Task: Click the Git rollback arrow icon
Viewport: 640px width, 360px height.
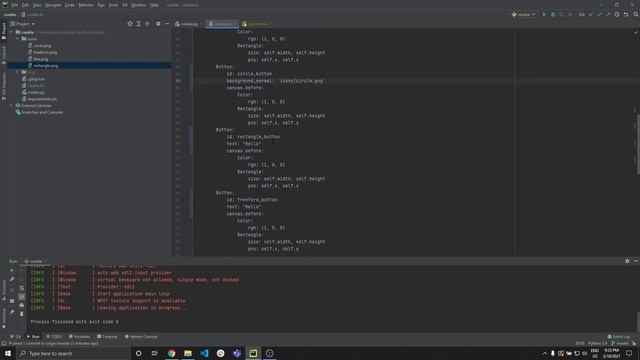Action: click(626, 14)
